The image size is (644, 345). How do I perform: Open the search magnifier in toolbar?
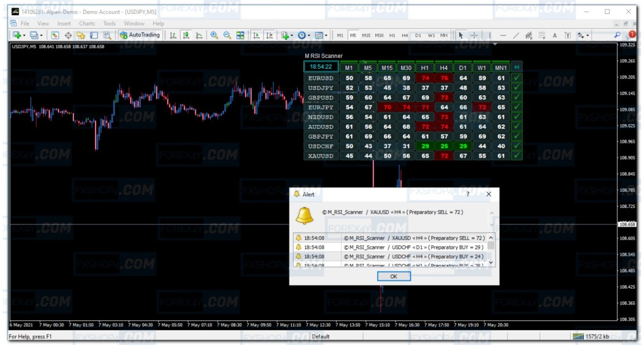coord(617,35)
